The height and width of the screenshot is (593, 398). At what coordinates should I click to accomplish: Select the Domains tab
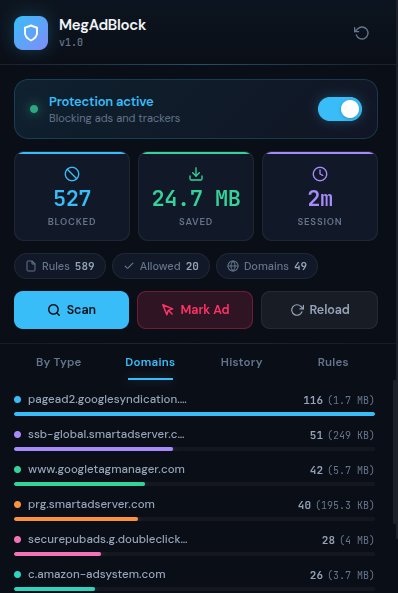(150, 362)
